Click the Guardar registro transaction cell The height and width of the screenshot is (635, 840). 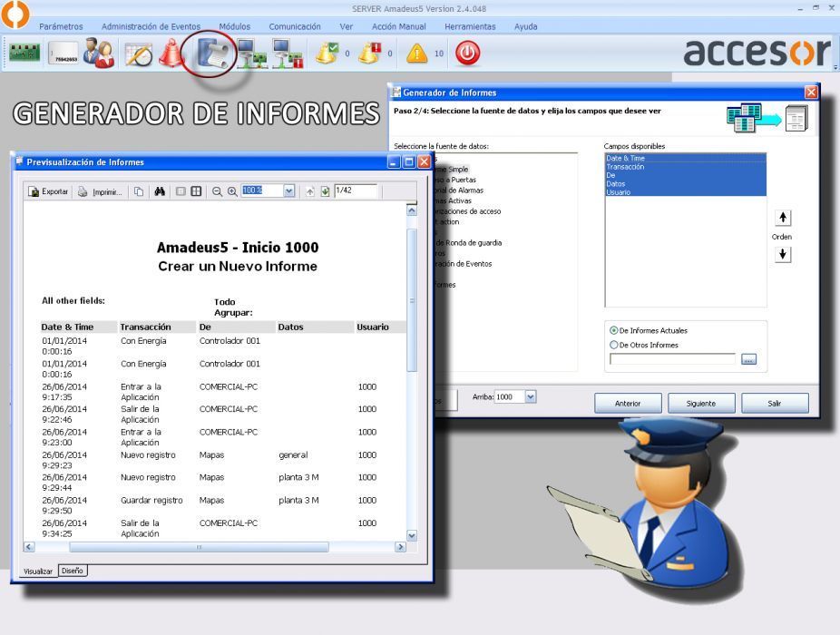pos(151,500)
